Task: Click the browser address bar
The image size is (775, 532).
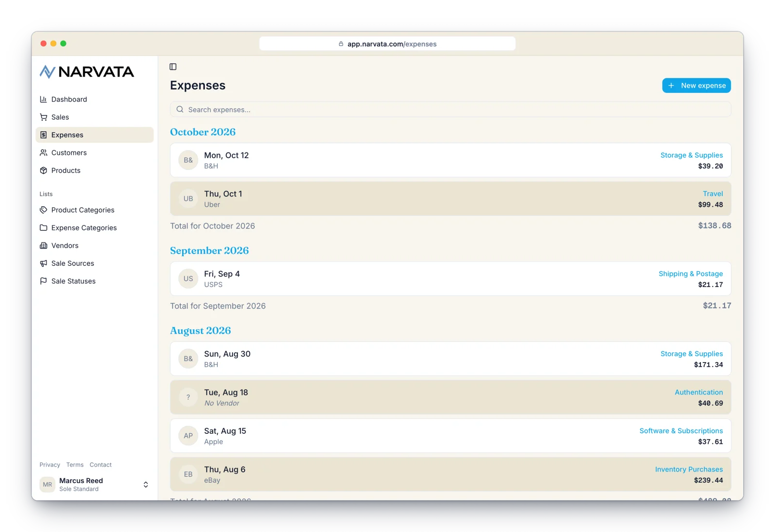Action: click(x=387, y=44)
